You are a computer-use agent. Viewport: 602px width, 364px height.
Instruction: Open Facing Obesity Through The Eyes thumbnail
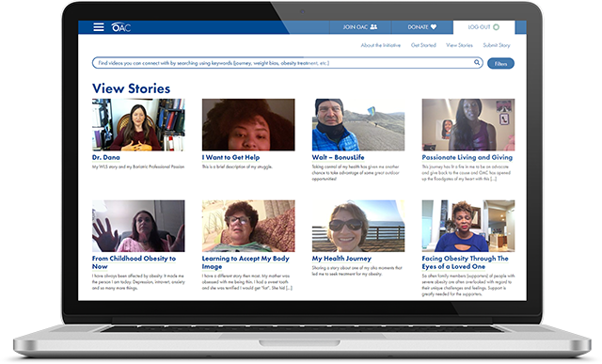[x=468, y=226]
